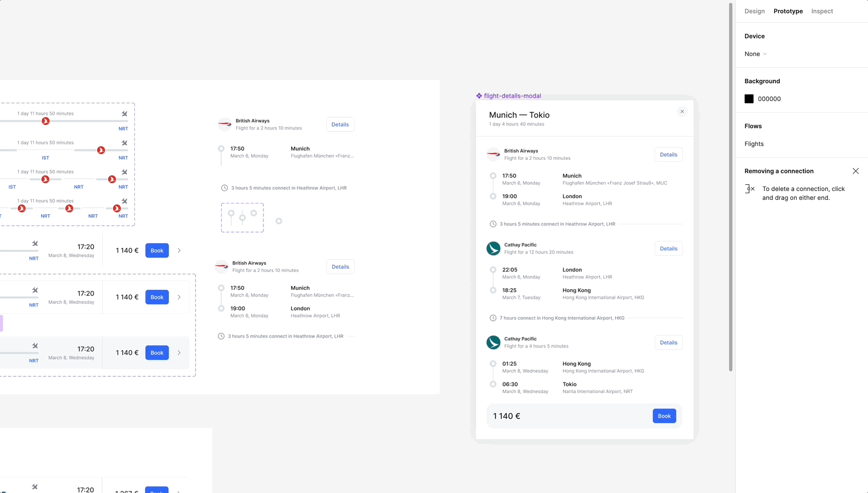Open the Prototype tab
Viewport: 868px width, 493px height.
(788, 11)
